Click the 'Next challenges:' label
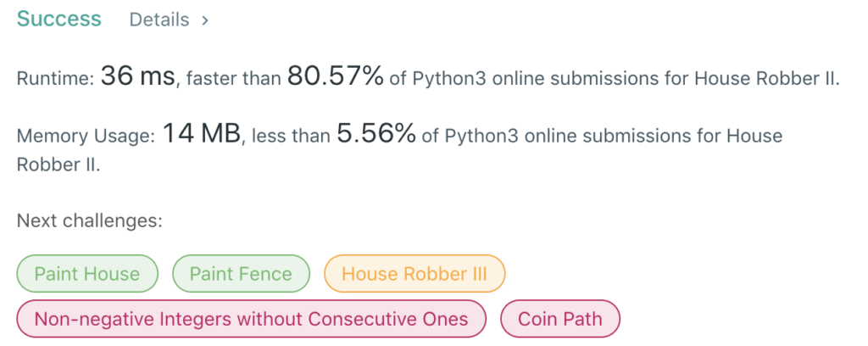Image resolution: width=868 pixels, height=346 pixels. pos(89,221)
